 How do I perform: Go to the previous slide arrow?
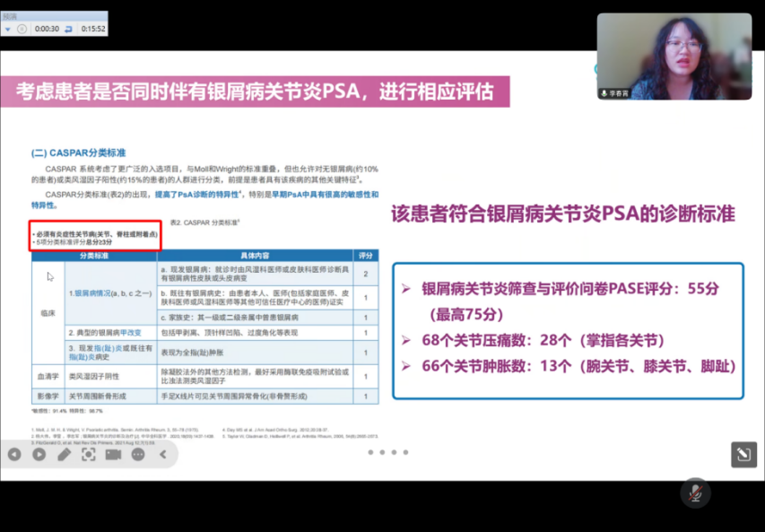[14, 455]
